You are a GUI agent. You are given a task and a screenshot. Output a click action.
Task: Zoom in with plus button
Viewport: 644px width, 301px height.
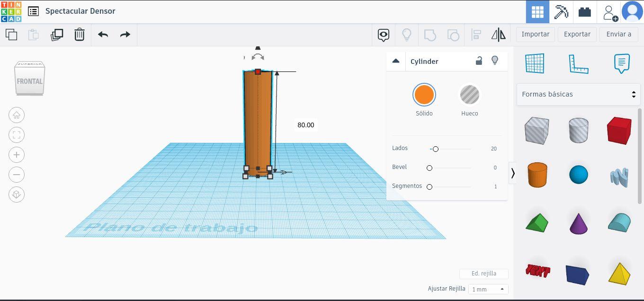[17, 155]
